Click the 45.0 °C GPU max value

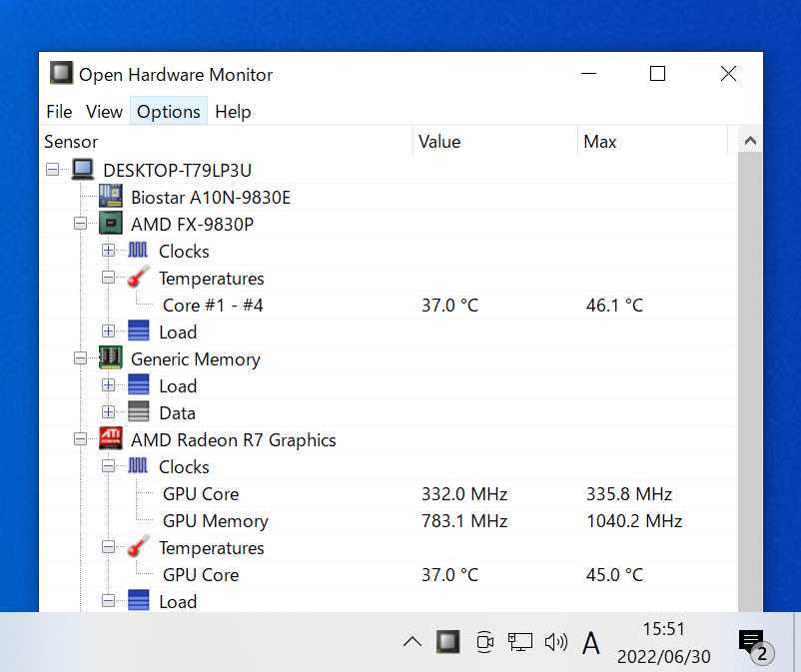pos(614,574)
